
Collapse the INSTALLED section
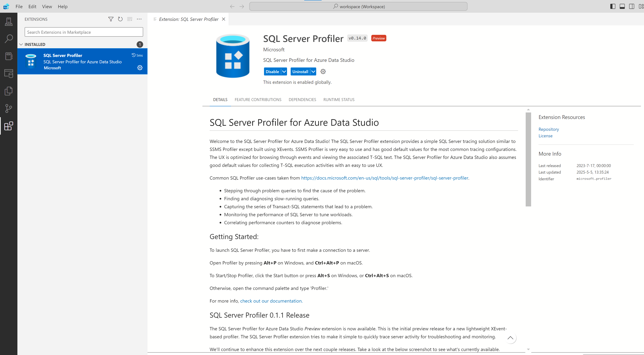click(21, 44)
